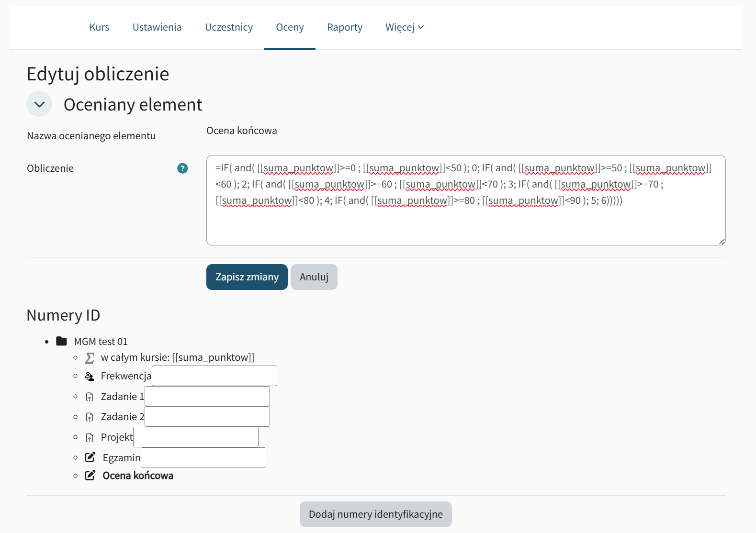Viewport: 756px width, 533px height.
Task: Click the Zadanie 2 assignment icon
Action: 90,417
